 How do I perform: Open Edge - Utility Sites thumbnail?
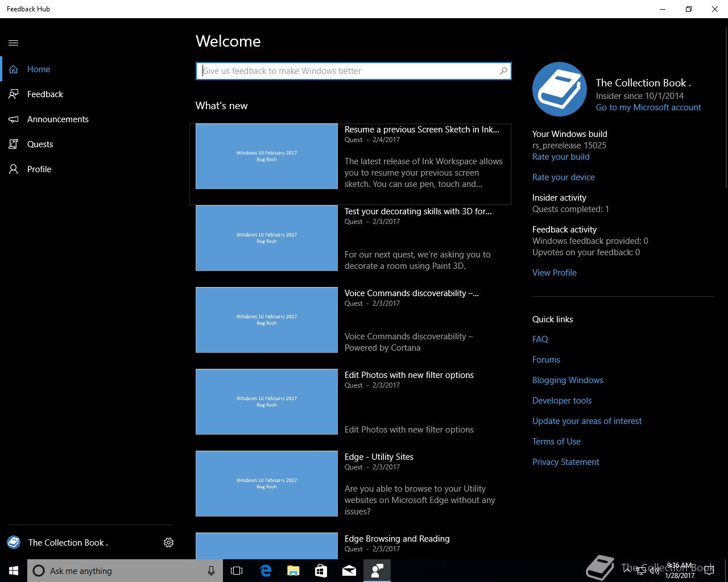coord(267,484)
